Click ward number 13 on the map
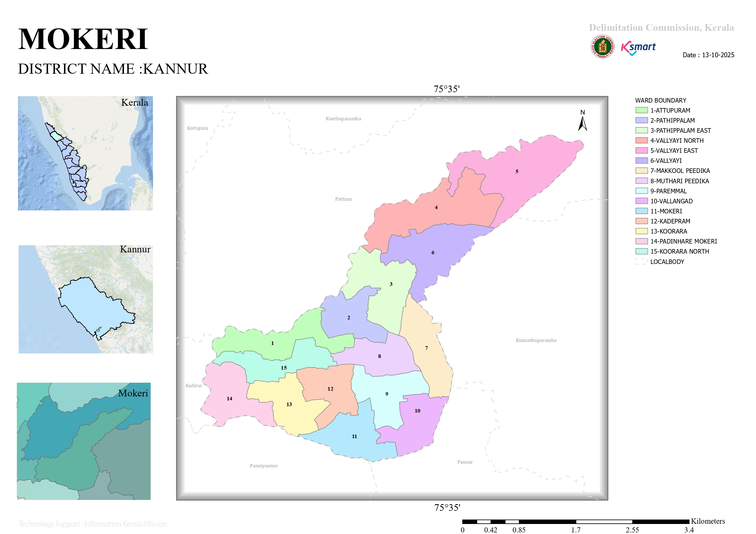Viewport: 756px width, 534px height. (x=289, y=404)
